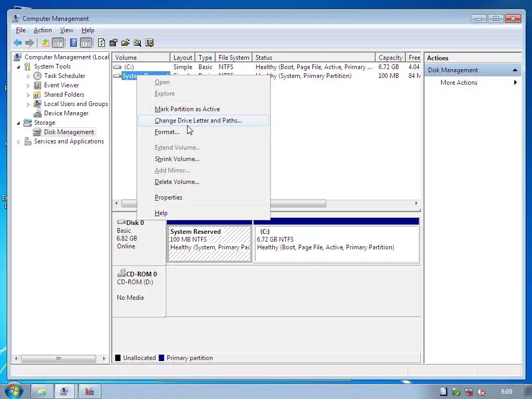The image size is (532, 399).
Task: Sort by the Capacity column header
Action: (x=390, y=57)
